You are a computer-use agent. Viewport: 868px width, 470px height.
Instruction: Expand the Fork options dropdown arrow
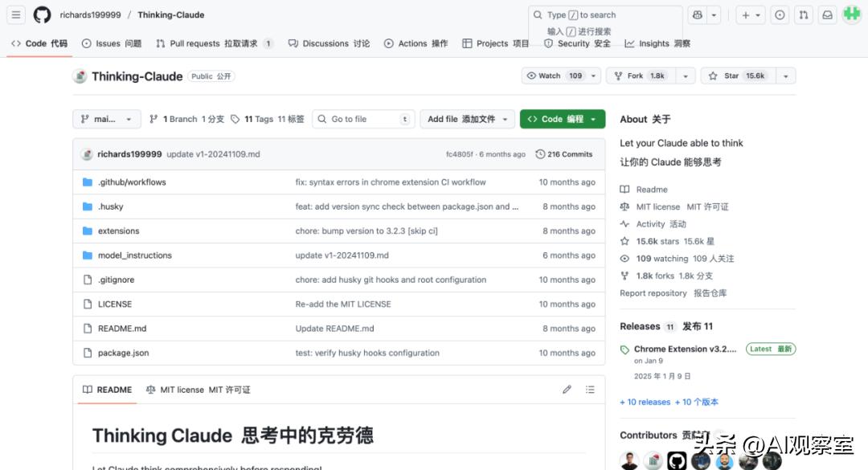(685, 76)
